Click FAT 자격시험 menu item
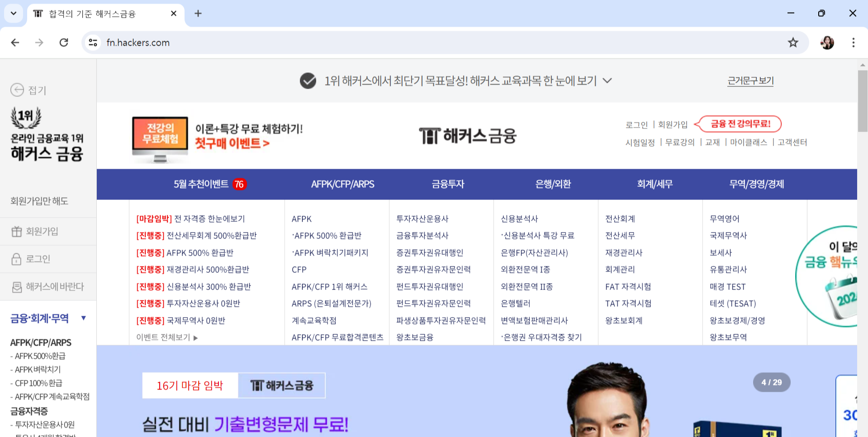 [x=628, y=287]
